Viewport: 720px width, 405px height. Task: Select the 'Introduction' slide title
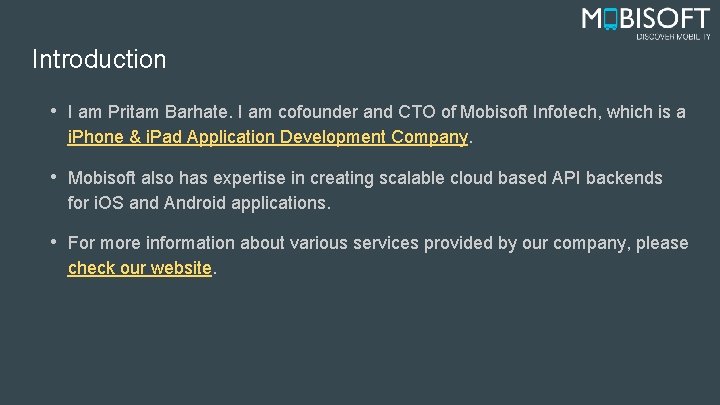[x=99, y=59]
